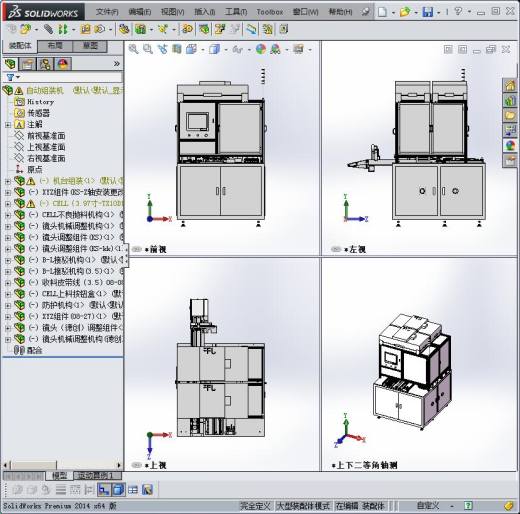Switch to the 草图 command tab

(90, 46)
